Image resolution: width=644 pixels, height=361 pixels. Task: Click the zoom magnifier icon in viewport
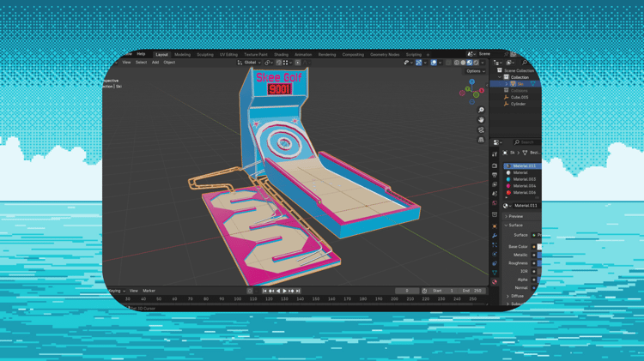(481, 111)
